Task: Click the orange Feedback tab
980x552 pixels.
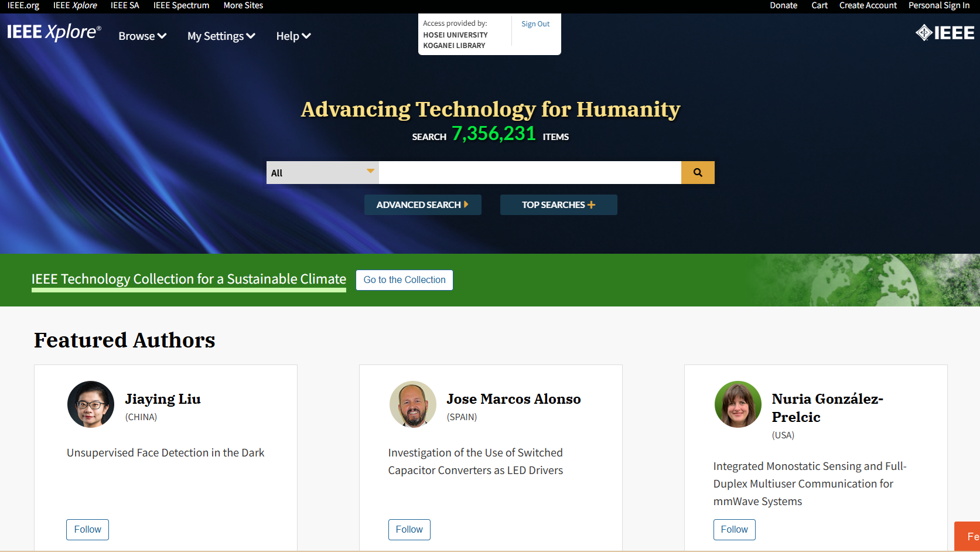Action: pos(967,536)
